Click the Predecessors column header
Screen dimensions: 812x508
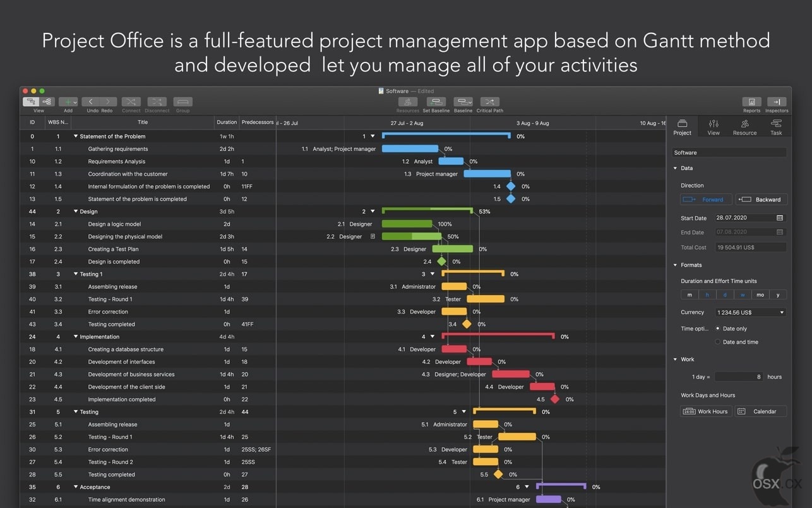[258, 123]
